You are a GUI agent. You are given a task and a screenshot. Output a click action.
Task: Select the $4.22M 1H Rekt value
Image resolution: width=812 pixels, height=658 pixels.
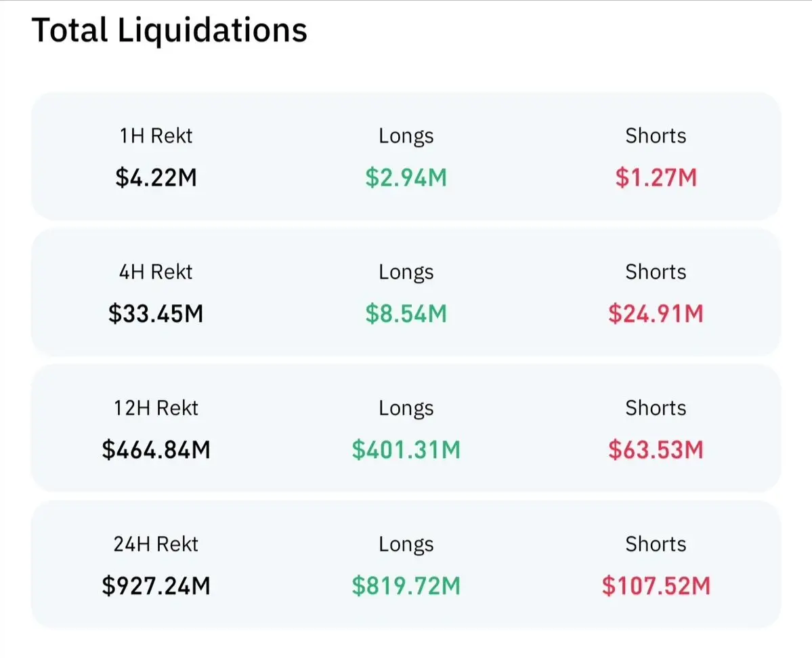click(x=156, y=178)
